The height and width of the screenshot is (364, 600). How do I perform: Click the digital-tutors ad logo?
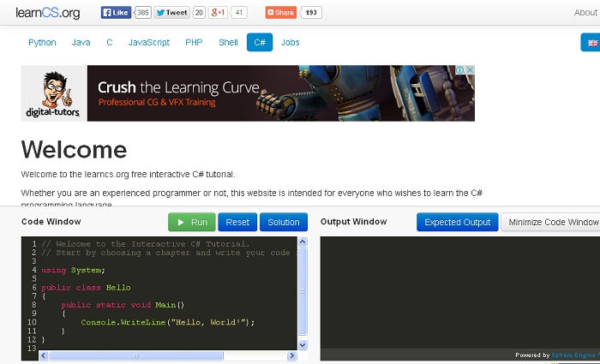(54, 93)
